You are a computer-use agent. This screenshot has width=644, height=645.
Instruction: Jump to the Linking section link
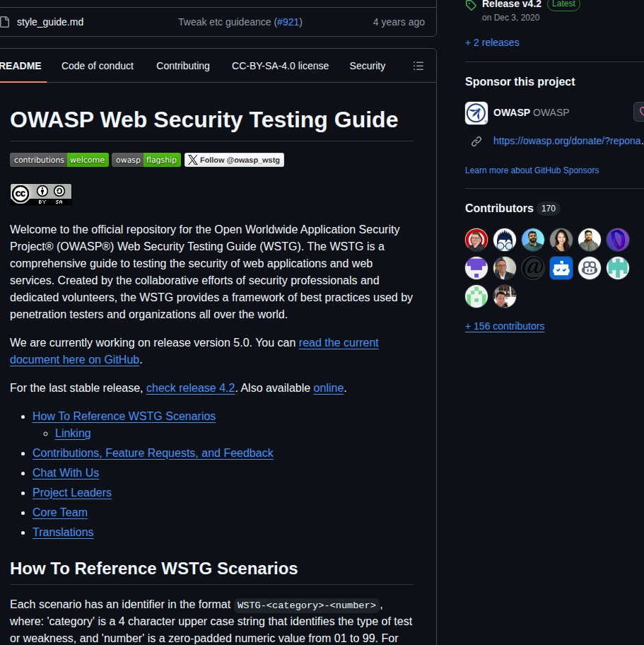[x=73, y=433]
